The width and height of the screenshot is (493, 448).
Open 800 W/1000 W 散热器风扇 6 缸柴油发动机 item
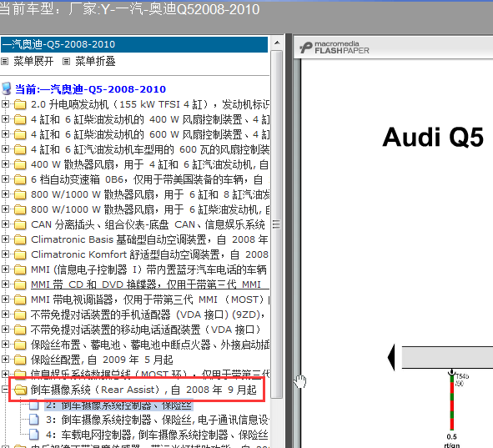click(x=150, y=209)
